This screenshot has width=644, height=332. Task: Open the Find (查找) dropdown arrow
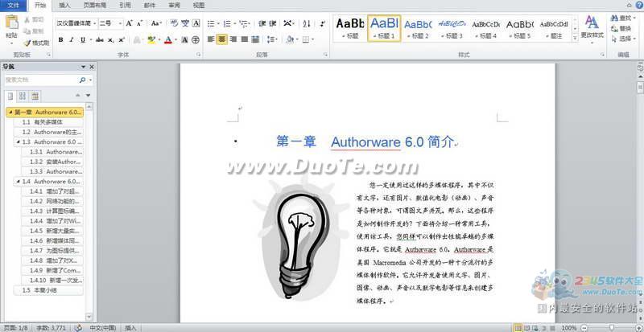click(633, 18)
